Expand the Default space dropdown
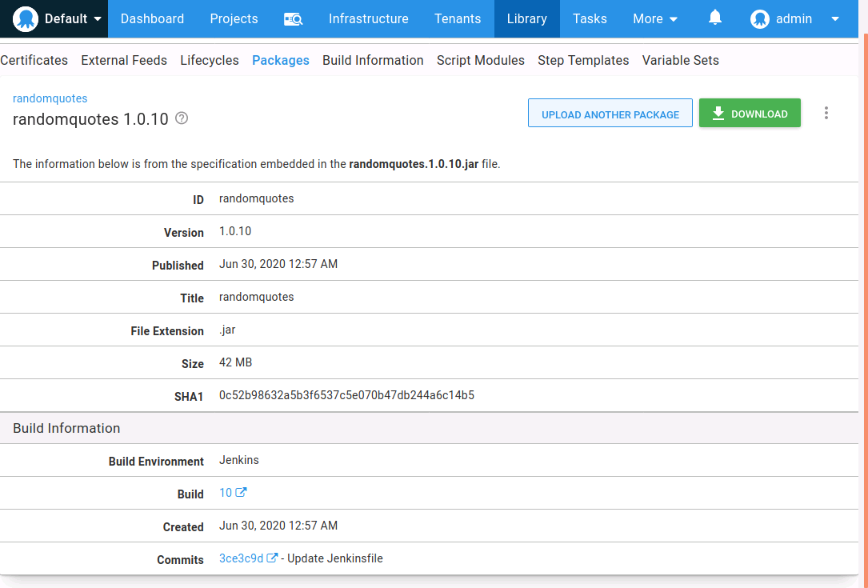Screen dimensions: 868x588 click(98, 19)
